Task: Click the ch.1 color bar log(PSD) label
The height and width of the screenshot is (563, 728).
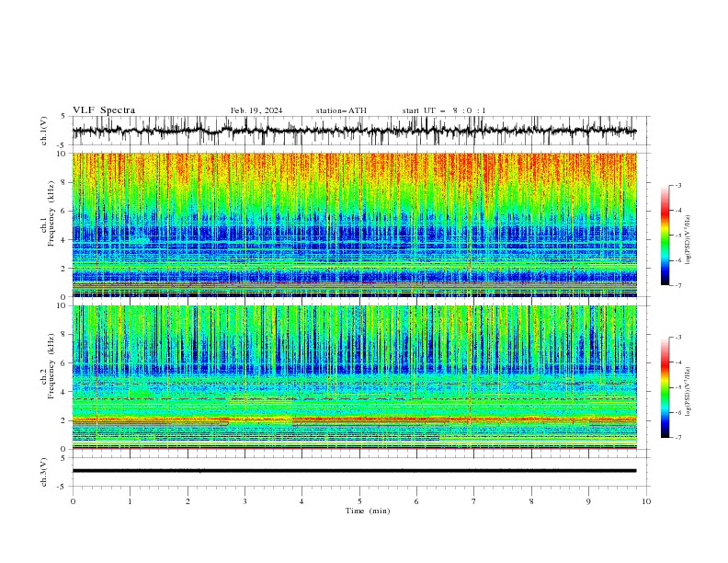Action: 688,240
